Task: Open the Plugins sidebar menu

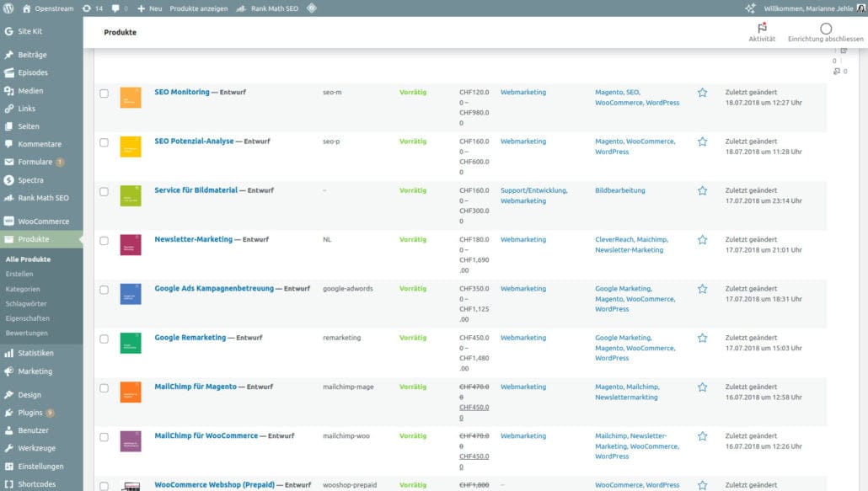Action: coord(29,413)
